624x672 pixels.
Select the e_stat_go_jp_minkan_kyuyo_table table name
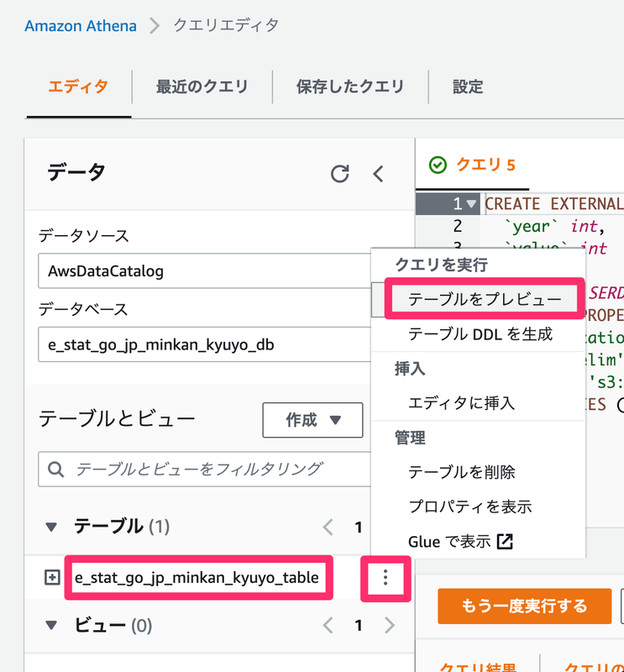197,578
